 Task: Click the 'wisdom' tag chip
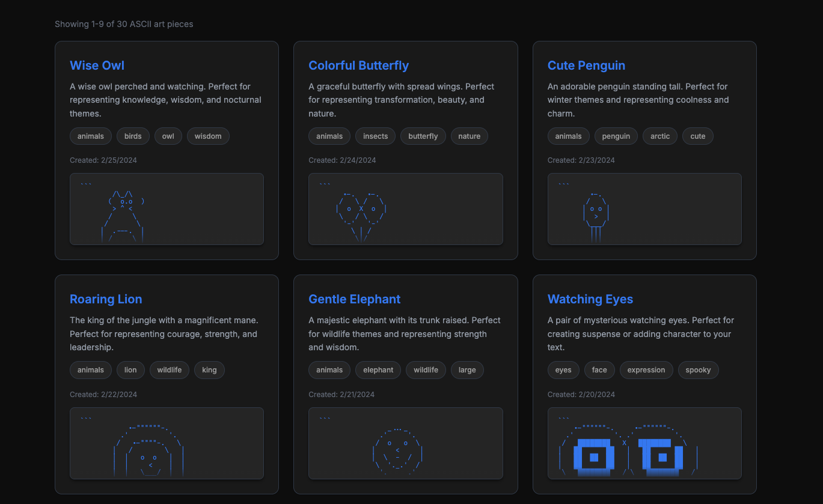(208, 136)
